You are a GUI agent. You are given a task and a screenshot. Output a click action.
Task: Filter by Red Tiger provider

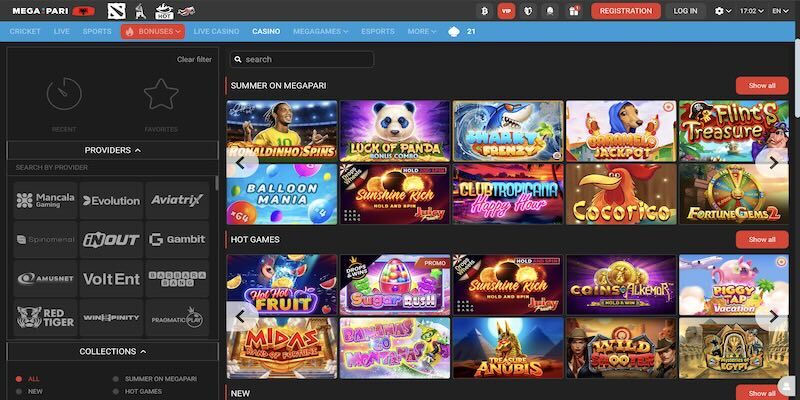click(x=45, y=317)
